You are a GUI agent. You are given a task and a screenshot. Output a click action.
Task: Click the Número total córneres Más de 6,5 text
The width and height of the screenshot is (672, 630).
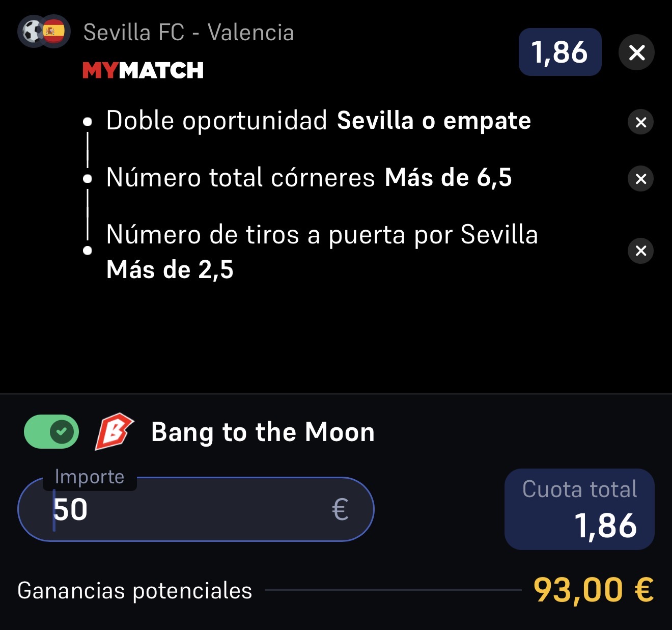(309, 178)
